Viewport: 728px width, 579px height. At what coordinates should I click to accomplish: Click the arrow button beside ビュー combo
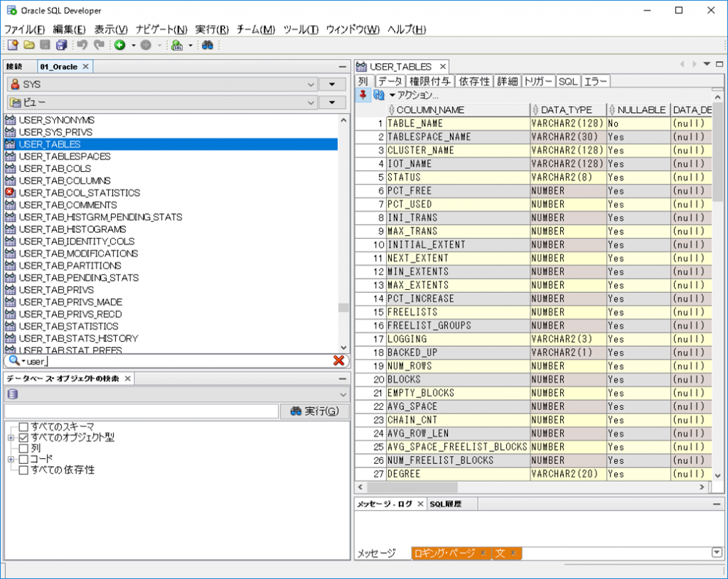332,102
